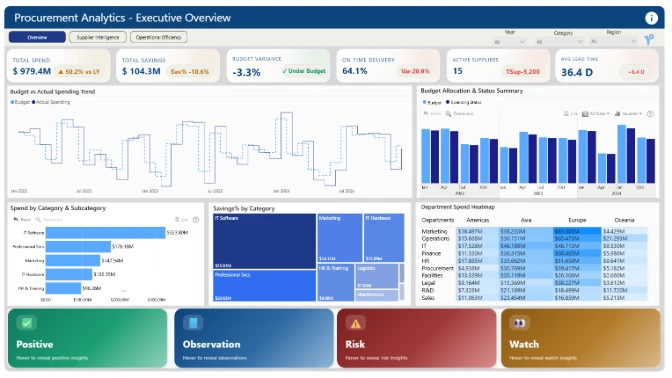Screen dimensions: 672x378
Task: Click the blue square icon on the Observation card
Action: [x=193, y=323]
